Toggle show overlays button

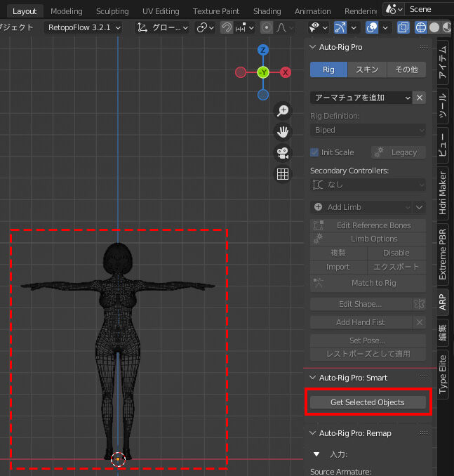372,28
